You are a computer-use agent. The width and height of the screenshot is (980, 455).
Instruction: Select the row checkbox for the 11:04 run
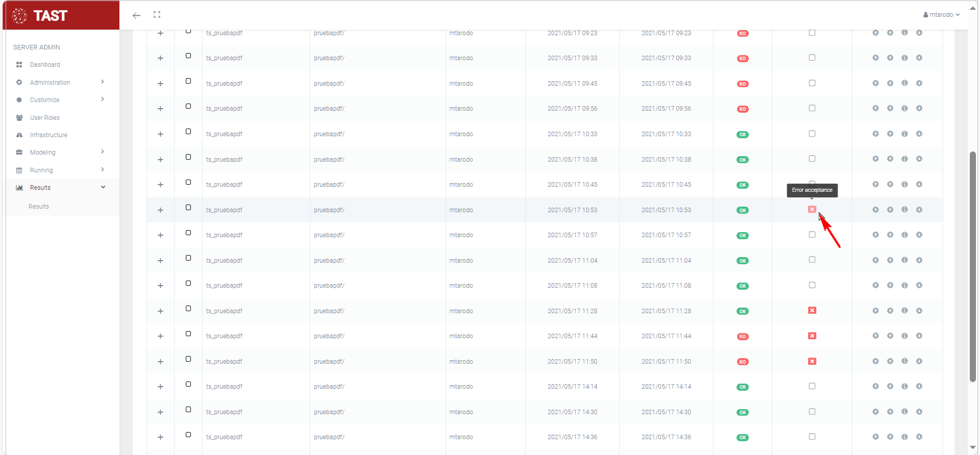tap(188, 258)
